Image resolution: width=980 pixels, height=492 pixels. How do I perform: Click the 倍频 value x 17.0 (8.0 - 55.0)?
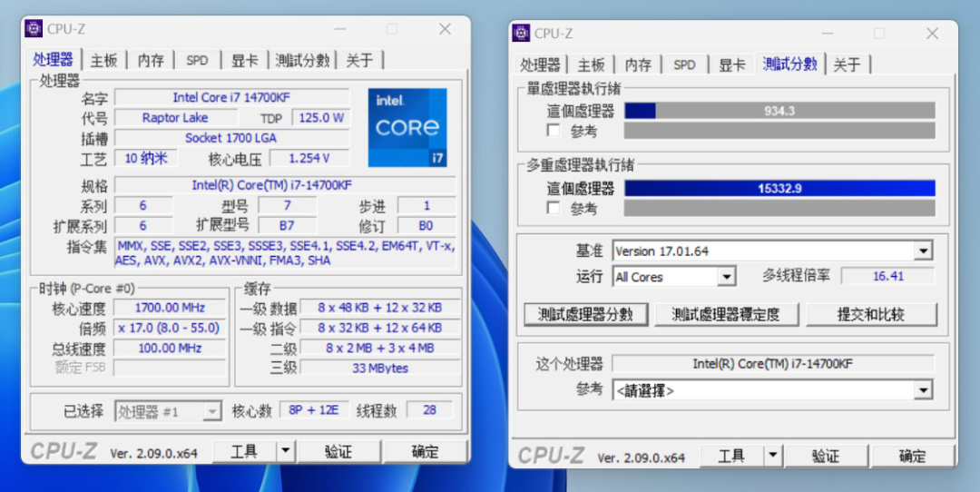tap(170, 328)
